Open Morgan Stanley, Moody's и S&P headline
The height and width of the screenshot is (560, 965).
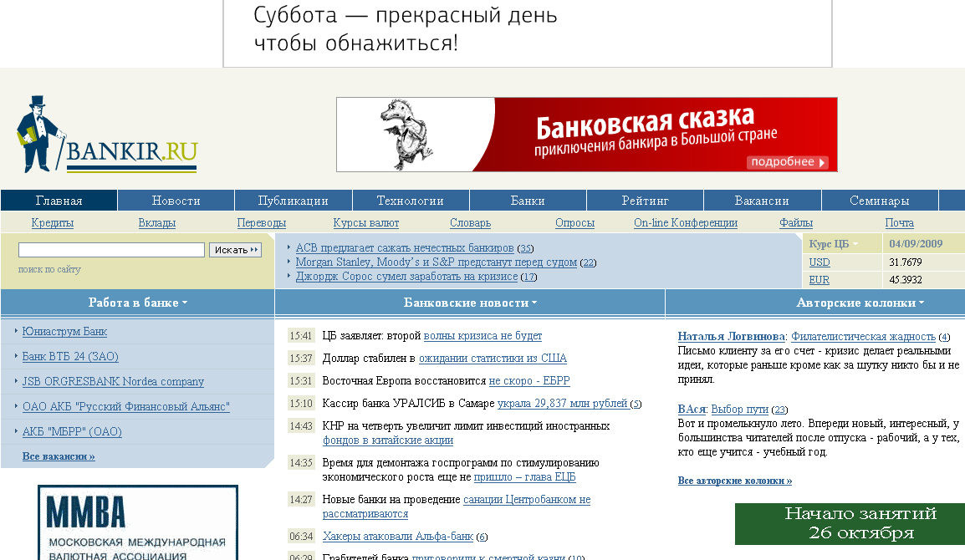click(437, 262)
